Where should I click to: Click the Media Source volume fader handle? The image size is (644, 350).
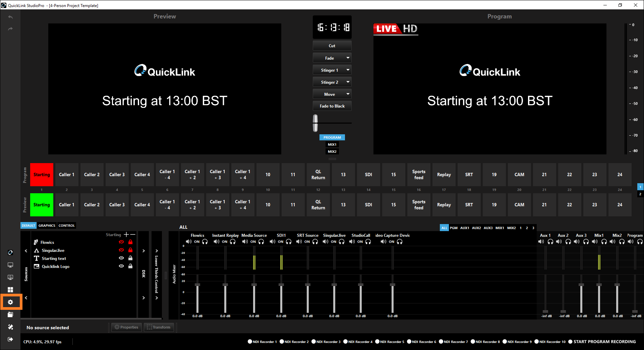[254, 285]
